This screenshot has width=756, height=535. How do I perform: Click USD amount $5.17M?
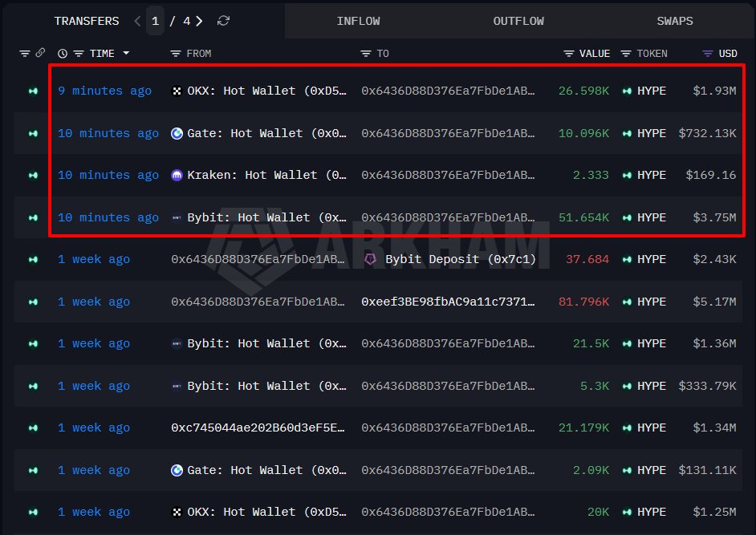[x=714, y=302]
